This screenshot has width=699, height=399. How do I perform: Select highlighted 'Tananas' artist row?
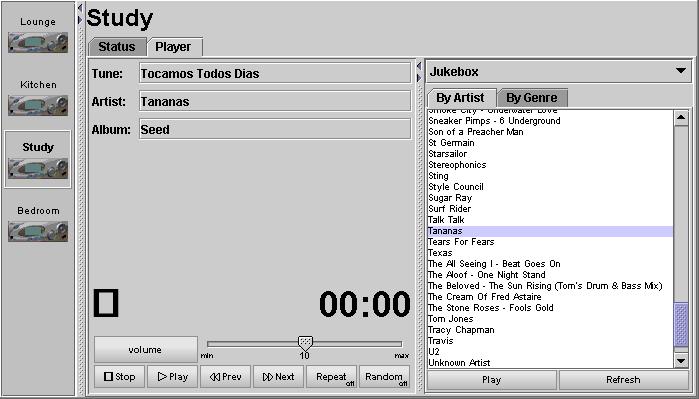pyautogui.click(x=550, y=231)
